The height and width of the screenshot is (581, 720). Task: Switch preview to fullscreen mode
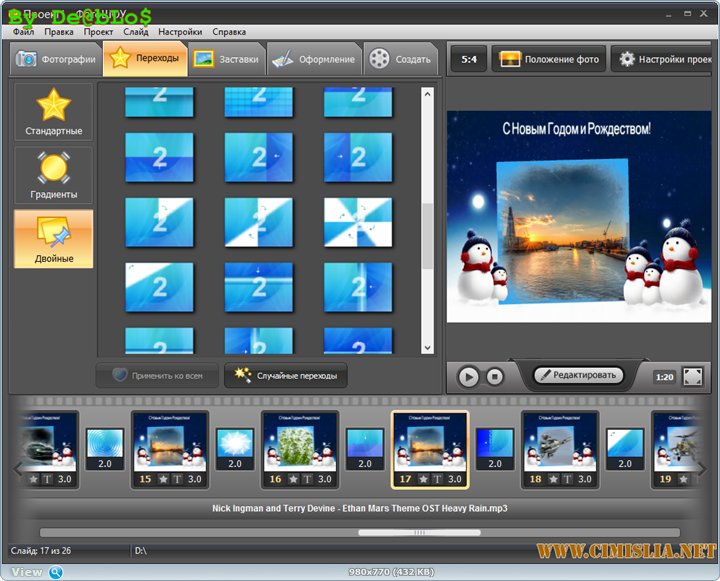pyautogui.click(x=692, y=377)
